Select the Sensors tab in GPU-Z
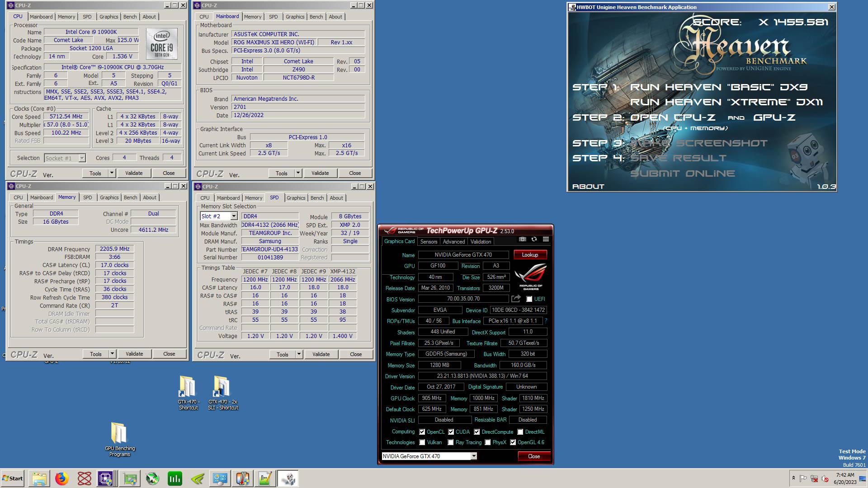The height and width of the screenshot is (488, 868). [x=429, y=242]
